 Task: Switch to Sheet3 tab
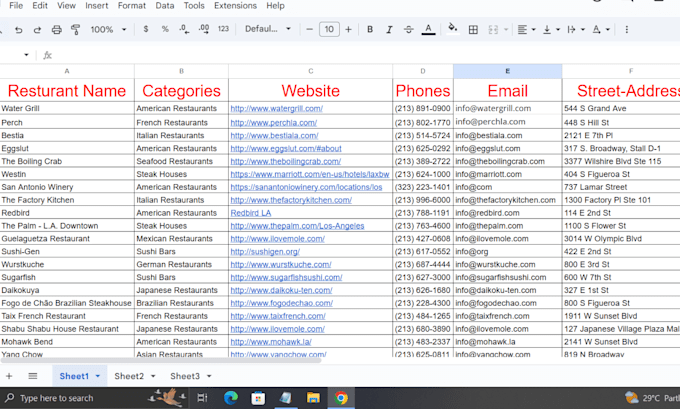click(185, 376)
